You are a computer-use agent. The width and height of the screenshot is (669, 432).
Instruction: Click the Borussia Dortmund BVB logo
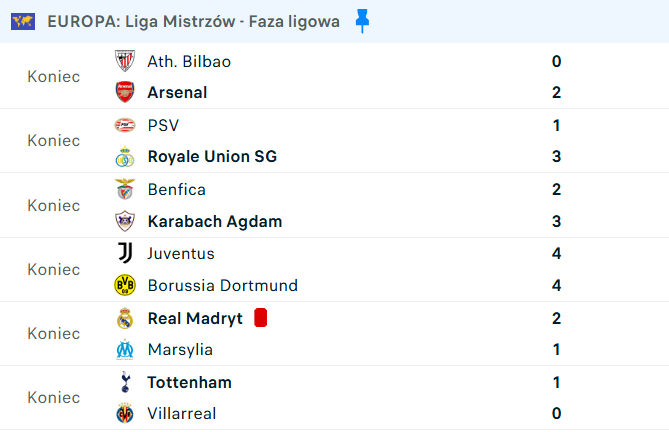(125, 285)
